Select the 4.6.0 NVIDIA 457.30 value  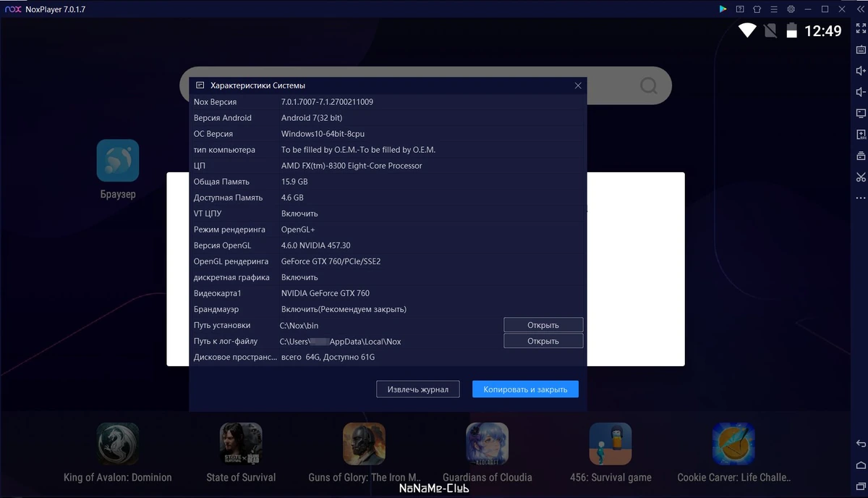click(x=315, y=245)
